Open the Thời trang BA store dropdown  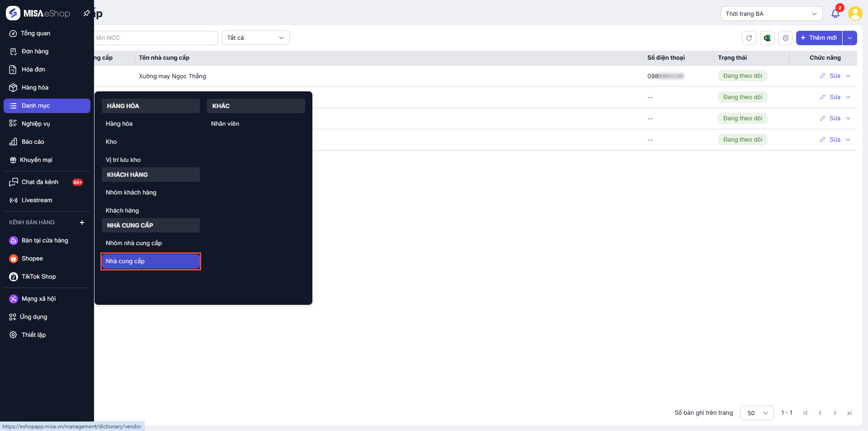(x=771, y=14)
